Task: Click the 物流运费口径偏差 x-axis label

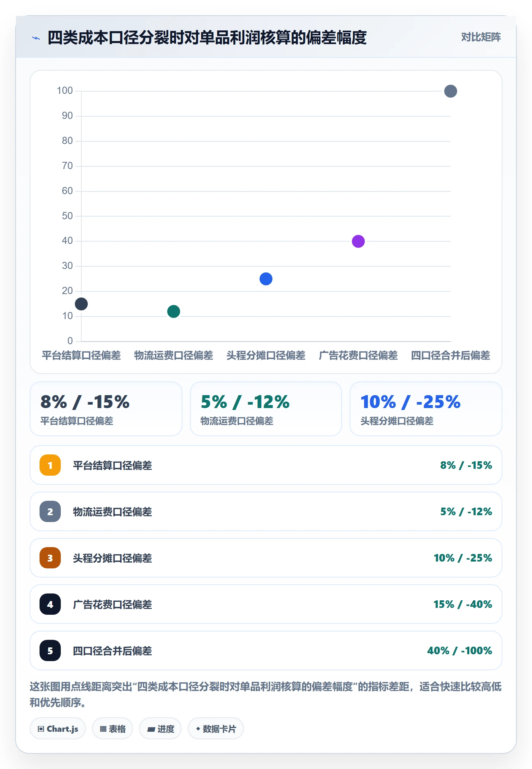Action: (x=174, y=356)
